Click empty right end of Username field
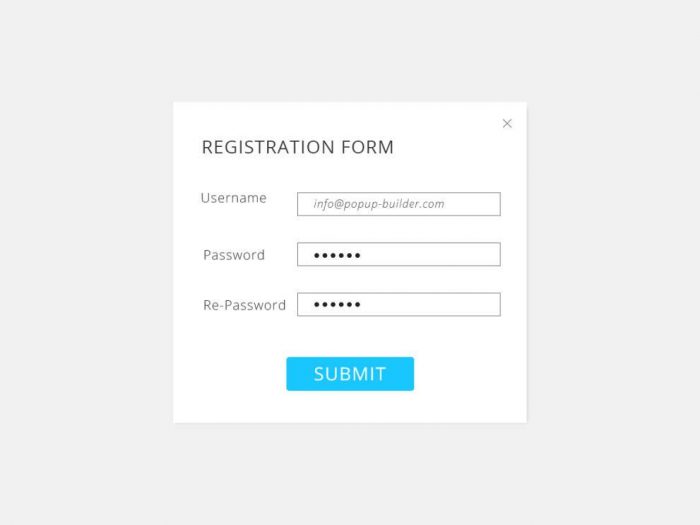700x525 pixels. [475, 204]
